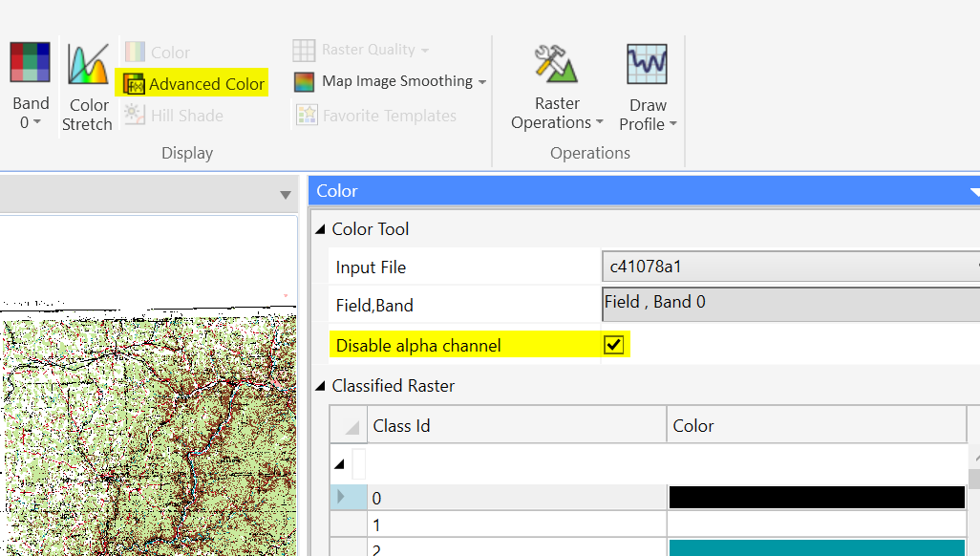This screenshot has height=556, width=980.
Task: Click the Map Image Smoothing icon
Action: coord(304,81)
